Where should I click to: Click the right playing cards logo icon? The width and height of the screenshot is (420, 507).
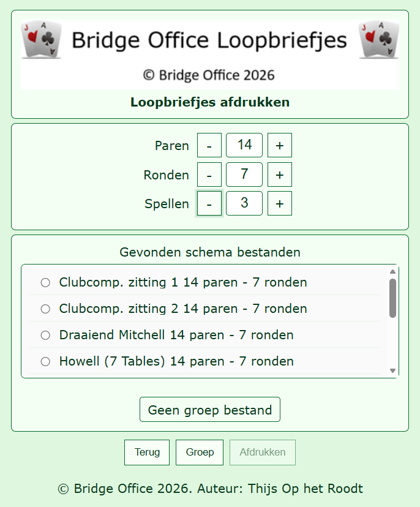click(x=378, y=39)
